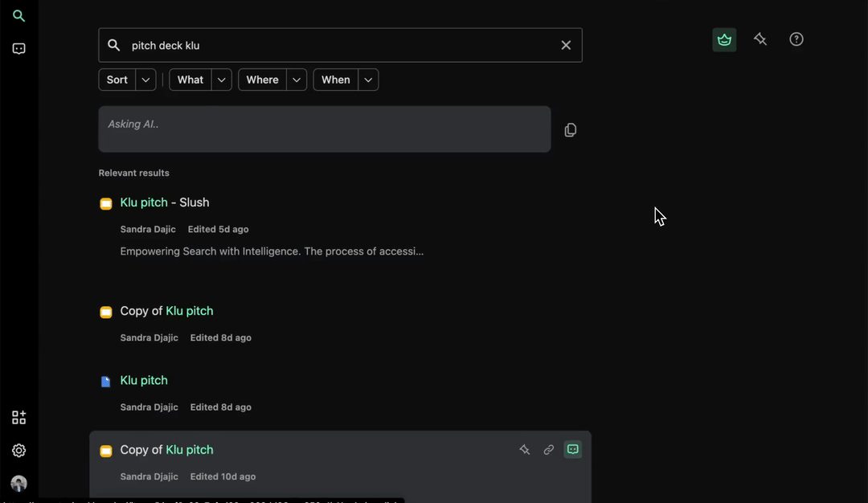Screen dimensions: 868x503
Task: Click the blue document icon of Klu pitch
Action: pos(106,381)
